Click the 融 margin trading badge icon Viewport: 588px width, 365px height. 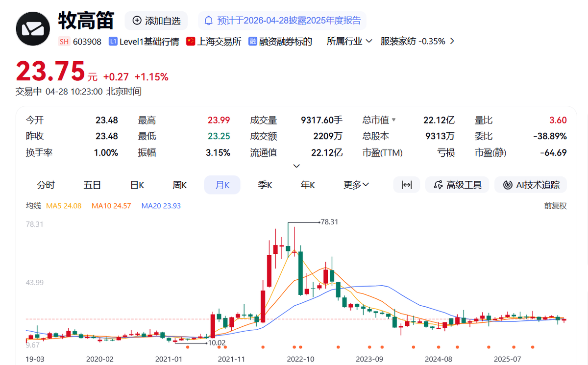[x=253, y=42]
